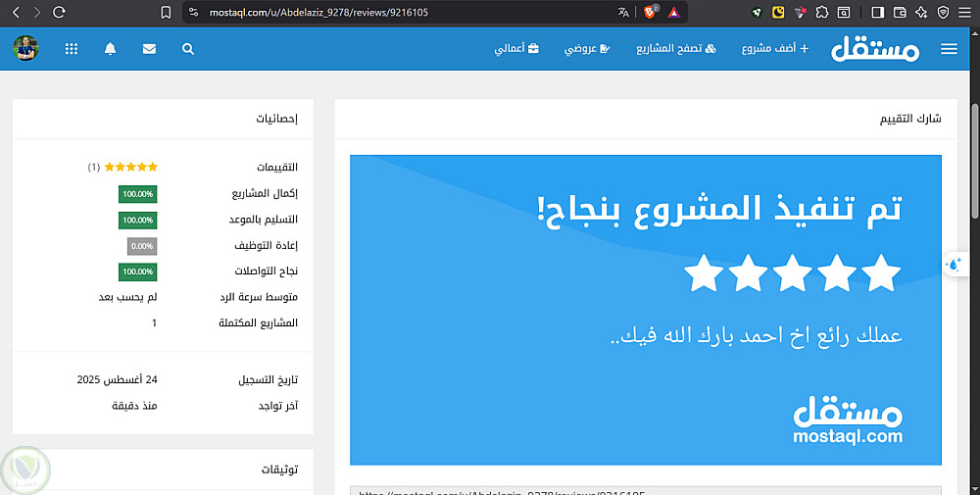The image size is (980, 495).
Task: Open the apps grid icon
Action: [72, 49]
